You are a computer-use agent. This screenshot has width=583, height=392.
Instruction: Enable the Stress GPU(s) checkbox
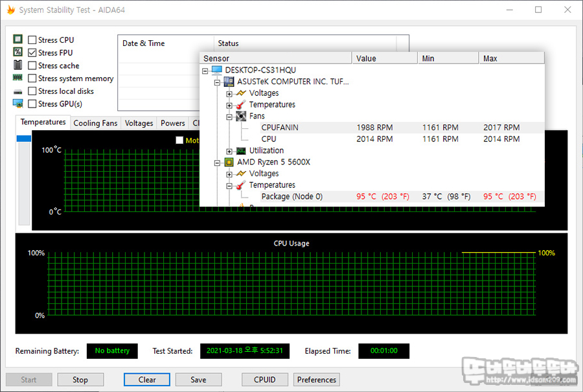[x=32, y=104]
